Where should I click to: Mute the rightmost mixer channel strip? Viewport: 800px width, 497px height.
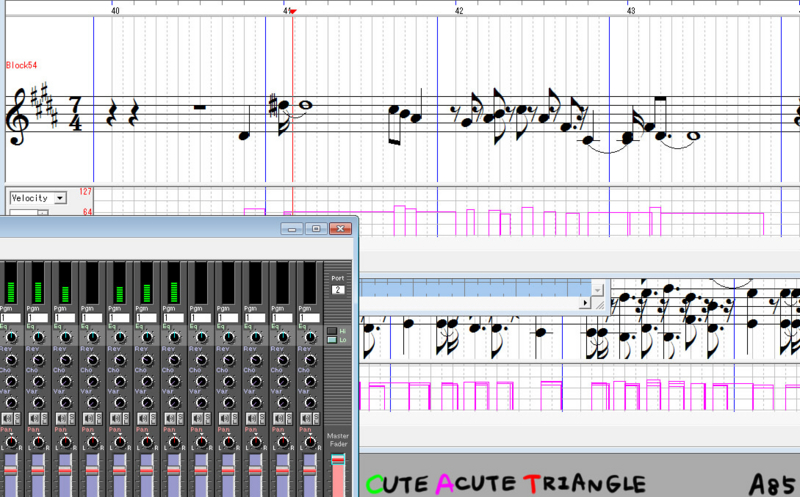[306, 418]
